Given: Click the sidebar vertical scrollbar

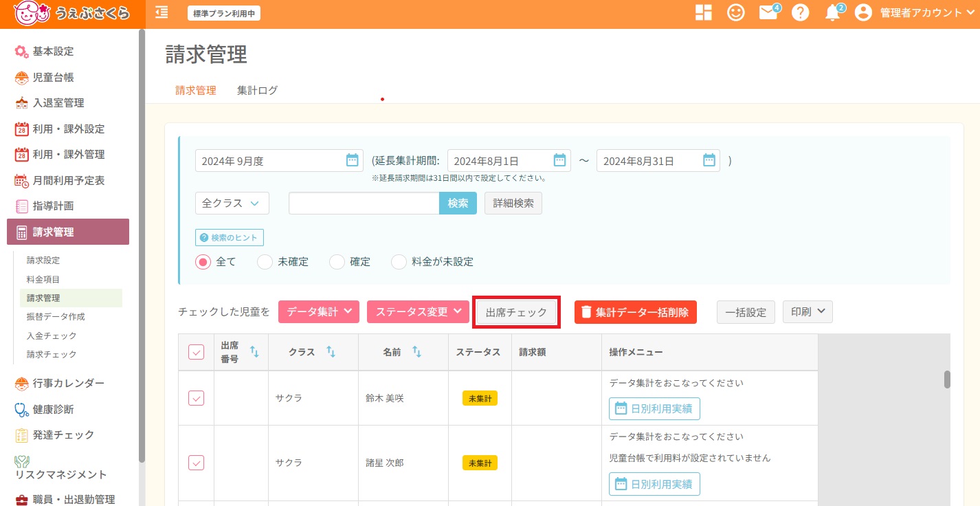Looking at the screenshot, I should point(142,244).
